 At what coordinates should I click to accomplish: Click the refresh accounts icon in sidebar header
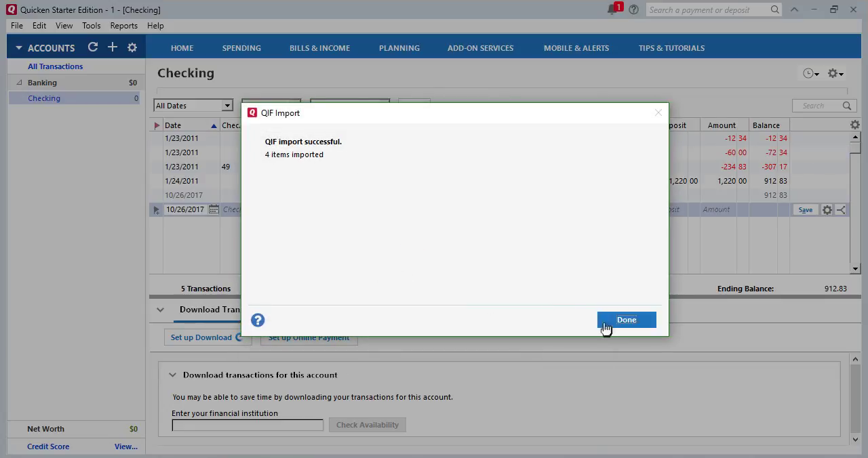pos(93,47)
